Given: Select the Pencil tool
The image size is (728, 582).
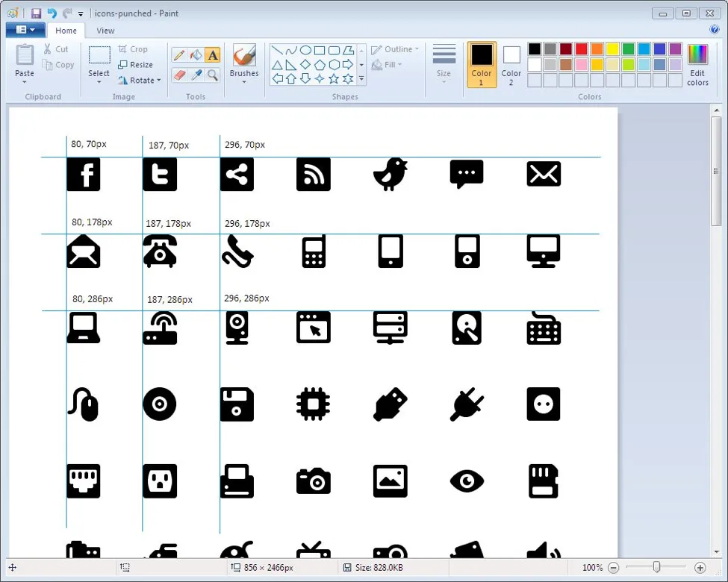Looking at the screenshot, I should (179, 55).
